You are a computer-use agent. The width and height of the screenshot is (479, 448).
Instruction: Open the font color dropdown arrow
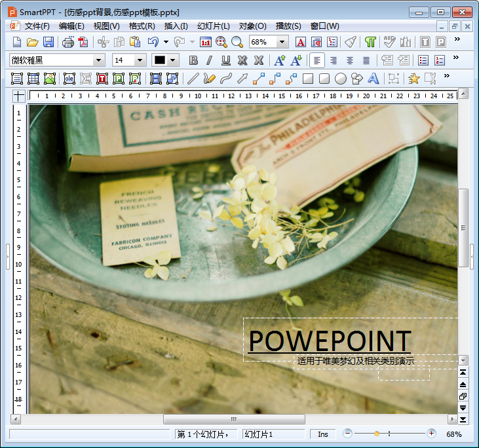172,60
